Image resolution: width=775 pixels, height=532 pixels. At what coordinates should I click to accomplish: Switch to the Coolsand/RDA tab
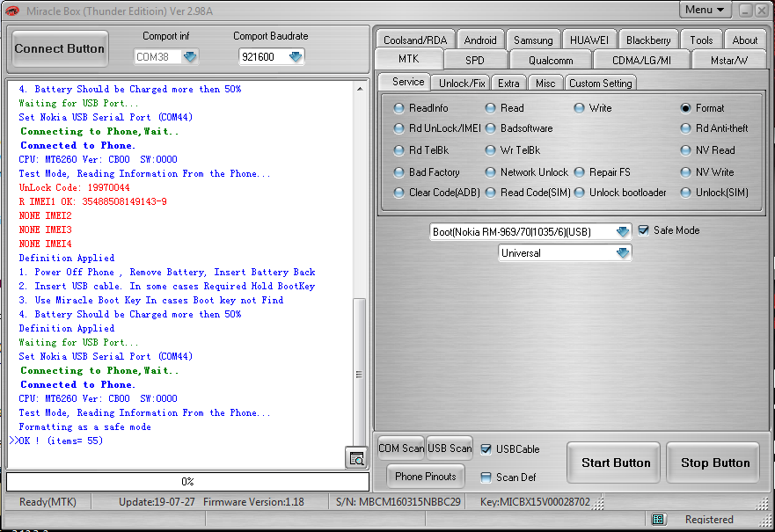tap(415, 40)
